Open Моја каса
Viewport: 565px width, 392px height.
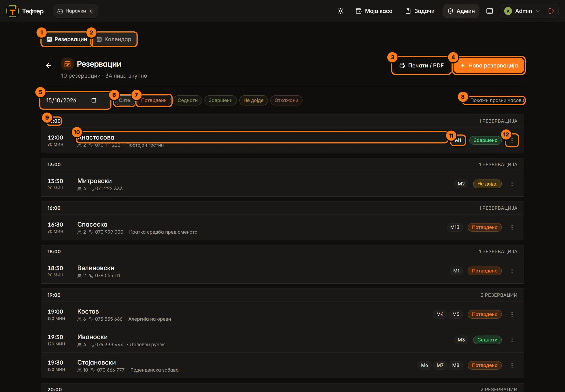click(374, 11)
